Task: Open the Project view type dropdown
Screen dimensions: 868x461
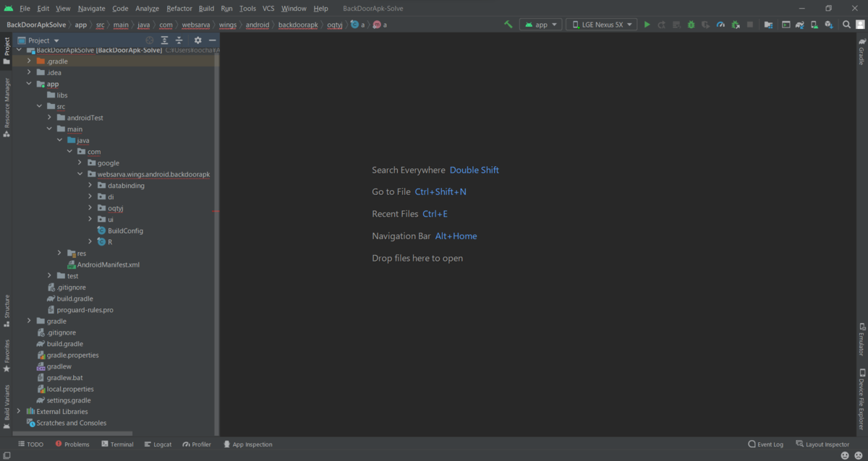Action: pyautogui.click(x=39, y=40)
